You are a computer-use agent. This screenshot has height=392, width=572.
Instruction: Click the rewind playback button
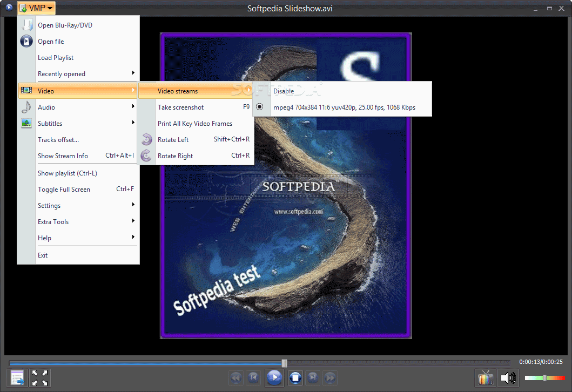coord(236,378)
